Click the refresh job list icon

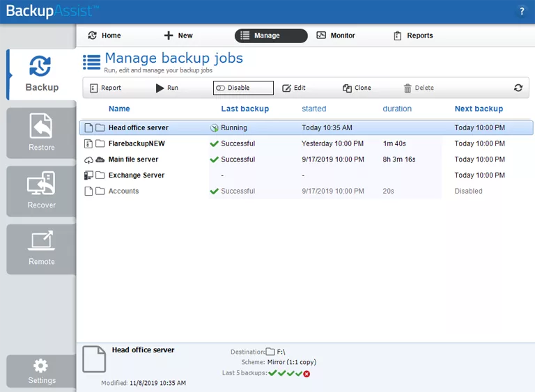click(518, 88)
